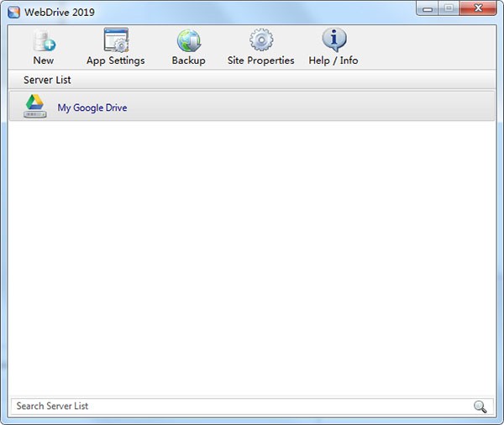Open Site Properties gear icon
This screenshot has height=425, width=504.
(261, 40)
